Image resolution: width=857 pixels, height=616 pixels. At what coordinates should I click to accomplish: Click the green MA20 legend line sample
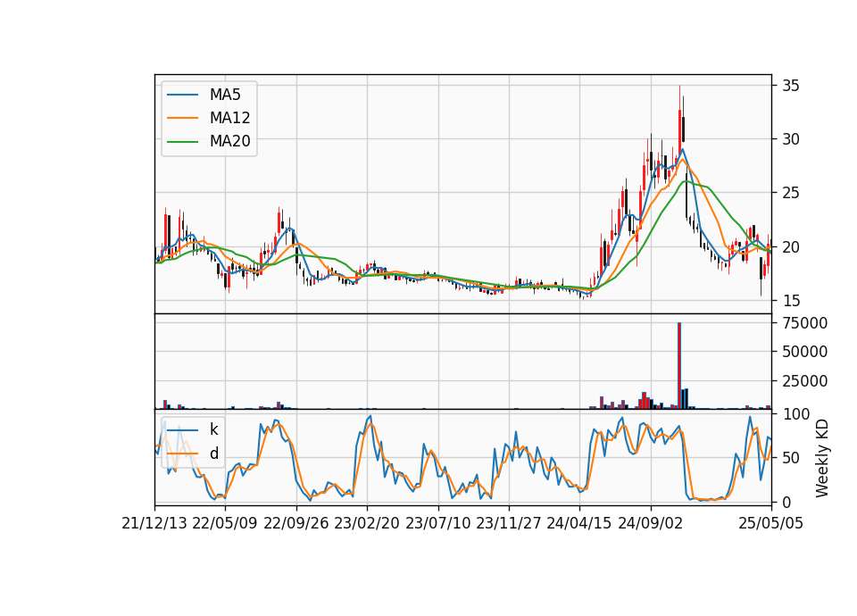(x=182, y=141)
